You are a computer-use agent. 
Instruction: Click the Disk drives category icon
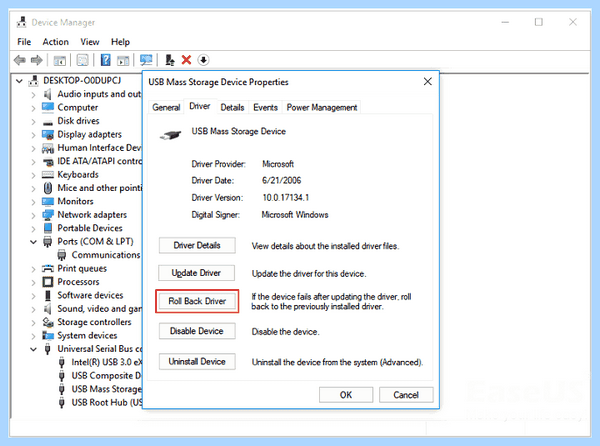point(48,122)
